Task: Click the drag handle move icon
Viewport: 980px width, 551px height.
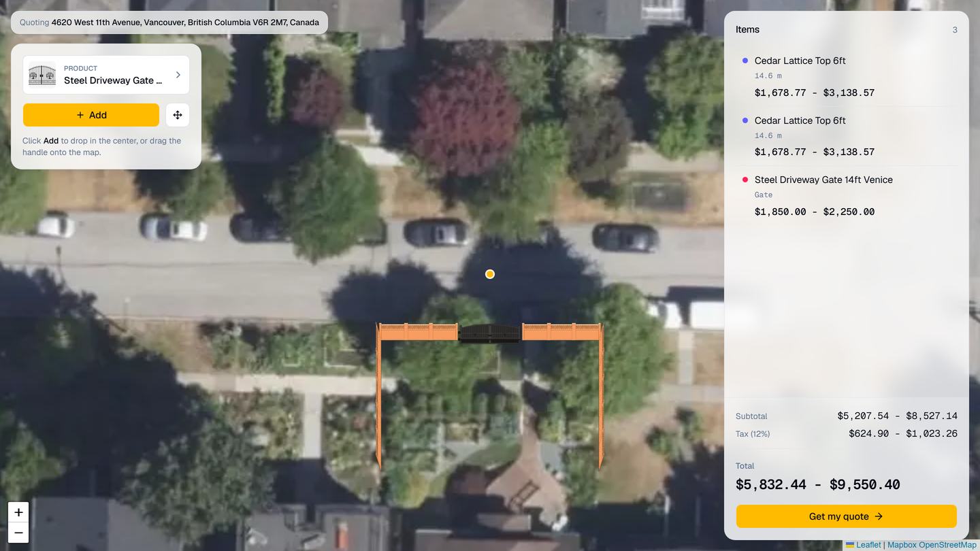Action: click(178, 115)
